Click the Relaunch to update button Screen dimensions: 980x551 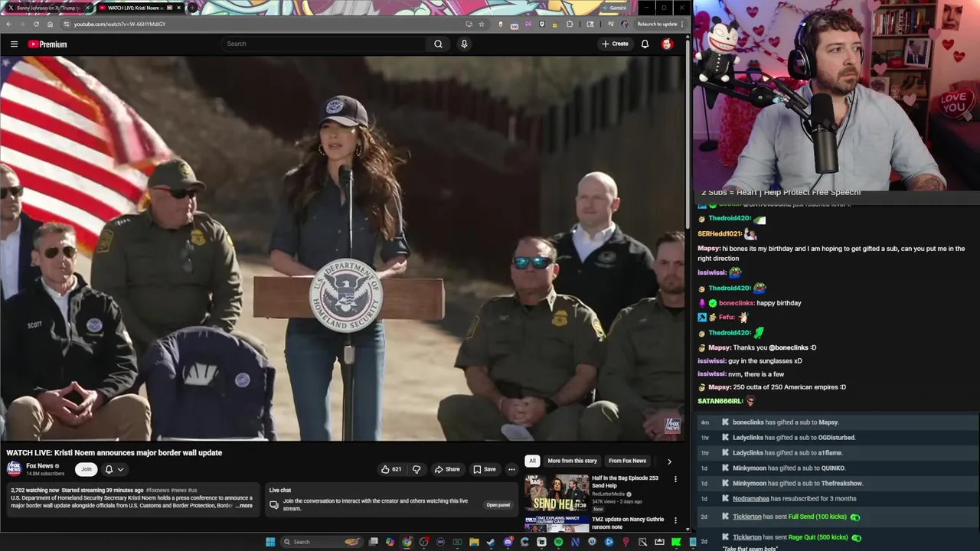click(x=661, y=24)
